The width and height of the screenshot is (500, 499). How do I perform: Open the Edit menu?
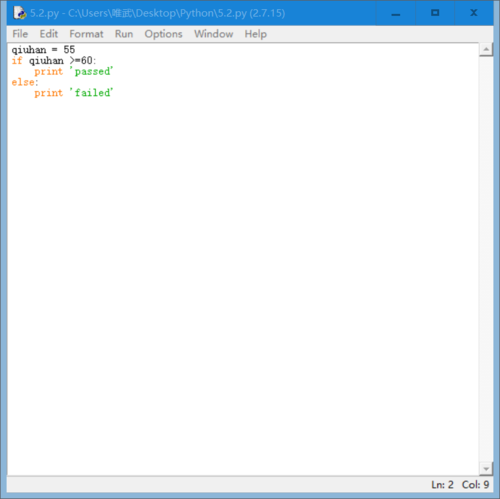pos(49,34)
